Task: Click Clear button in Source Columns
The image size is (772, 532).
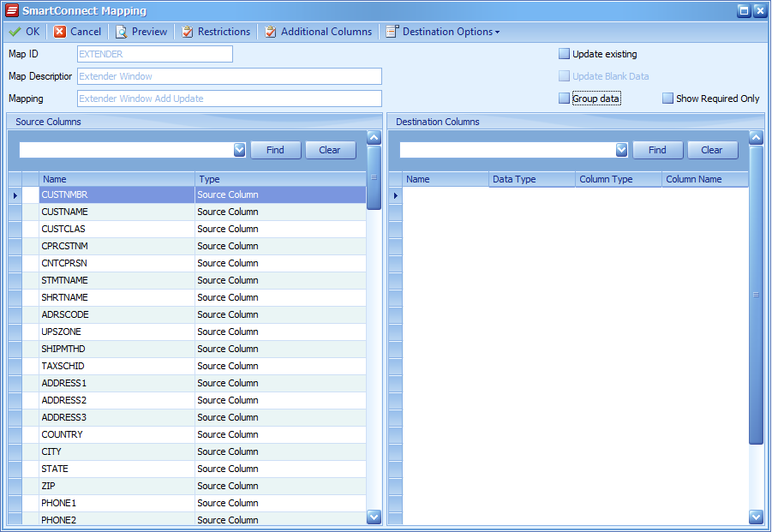Action: click(x=331, y=150)
